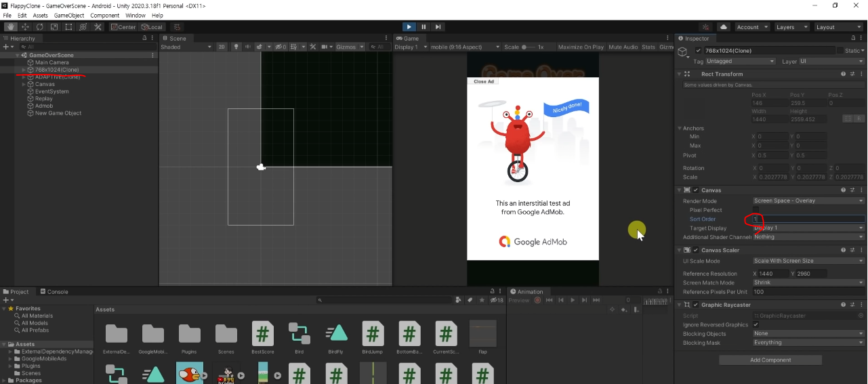Click the Pause button
Screen dimensions: 868x384
[x=423, y=27]
